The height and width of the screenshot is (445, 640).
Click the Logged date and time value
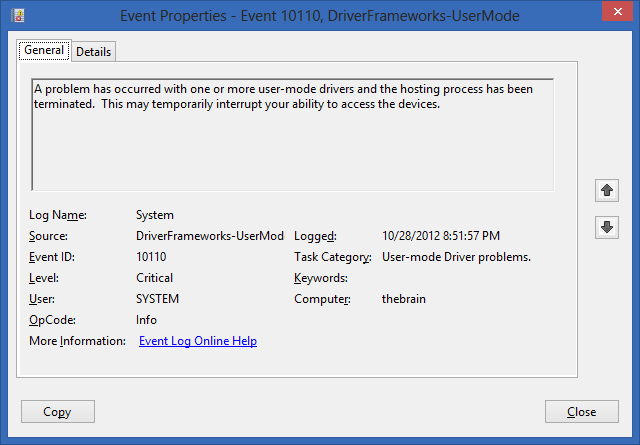[441, 236]
